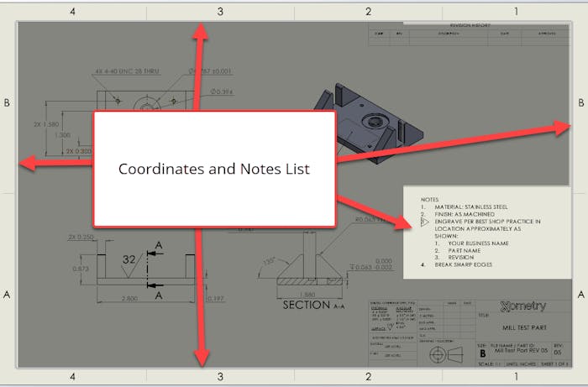588x387 pixels.
Task: Click the left-pointing red arrow head
Action: pos(27,164)
